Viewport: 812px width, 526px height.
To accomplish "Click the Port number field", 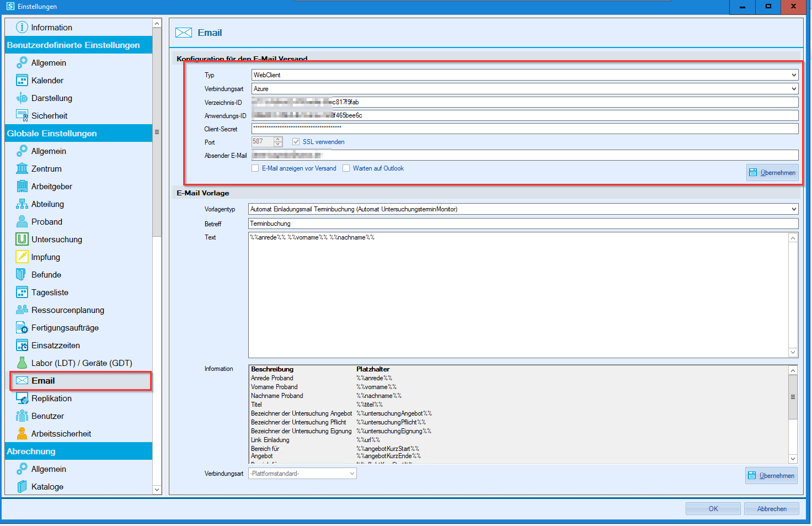I will [263, 142].
